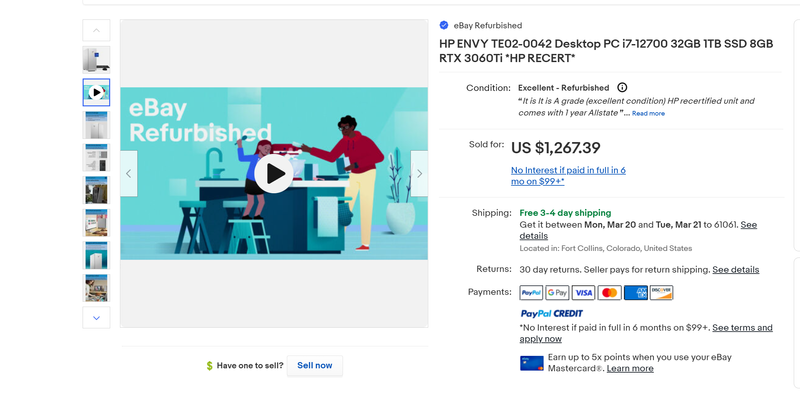The width and height of the screenshot is (800, 395).
Task: Show next gallery image with right arrow
Action: 419,174
